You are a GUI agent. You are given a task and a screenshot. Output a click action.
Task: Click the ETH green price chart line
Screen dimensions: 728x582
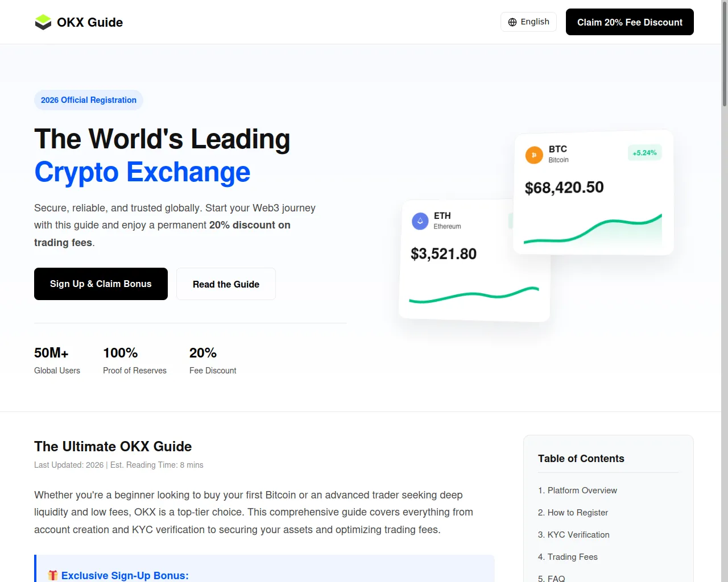tap(473, 295)
